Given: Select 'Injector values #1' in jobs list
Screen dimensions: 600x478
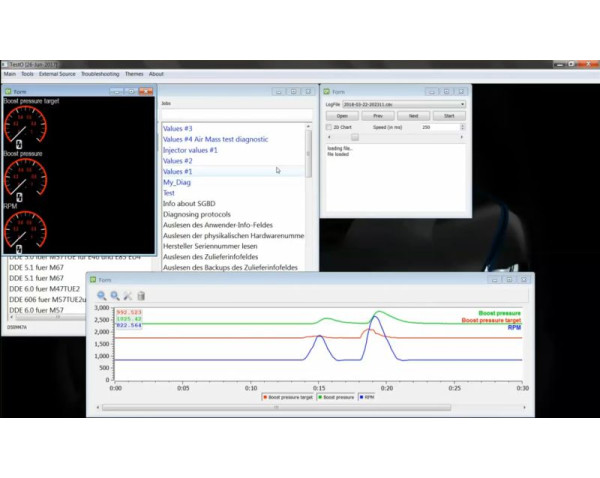Looking at the screenshot, I should (196, 150).
